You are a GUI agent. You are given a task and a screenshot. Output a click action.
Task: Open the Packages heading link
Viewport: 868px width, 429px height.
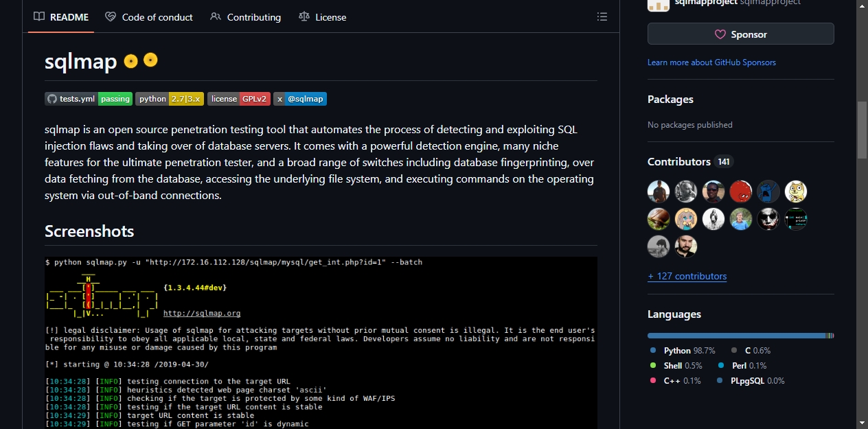[670, 100]
